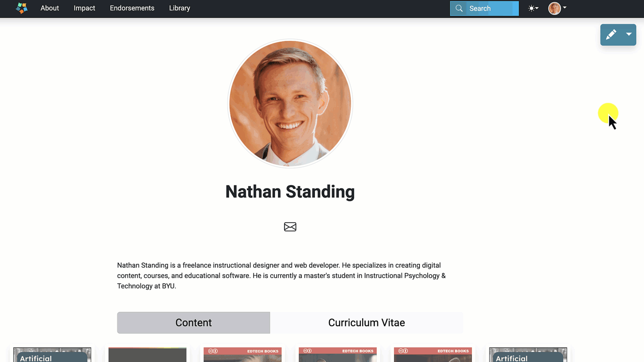Click Nathan Standing's large profile photo

[x=290, y=104]
